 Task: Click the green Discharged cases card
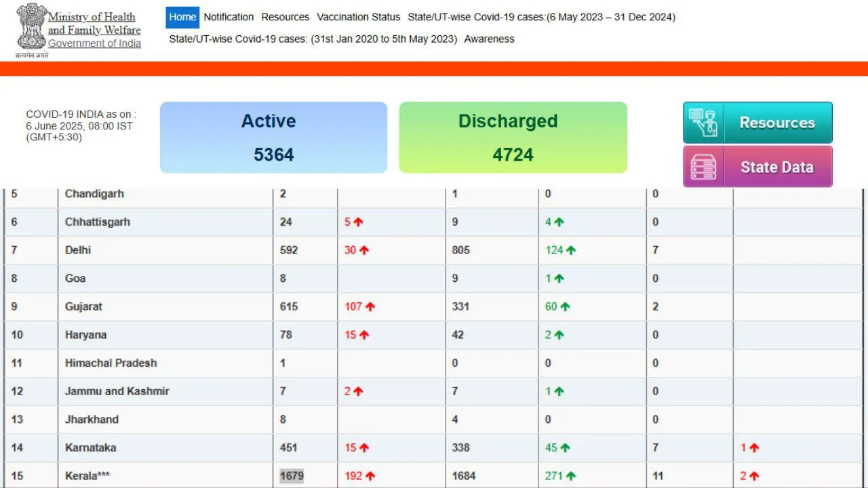513,138
